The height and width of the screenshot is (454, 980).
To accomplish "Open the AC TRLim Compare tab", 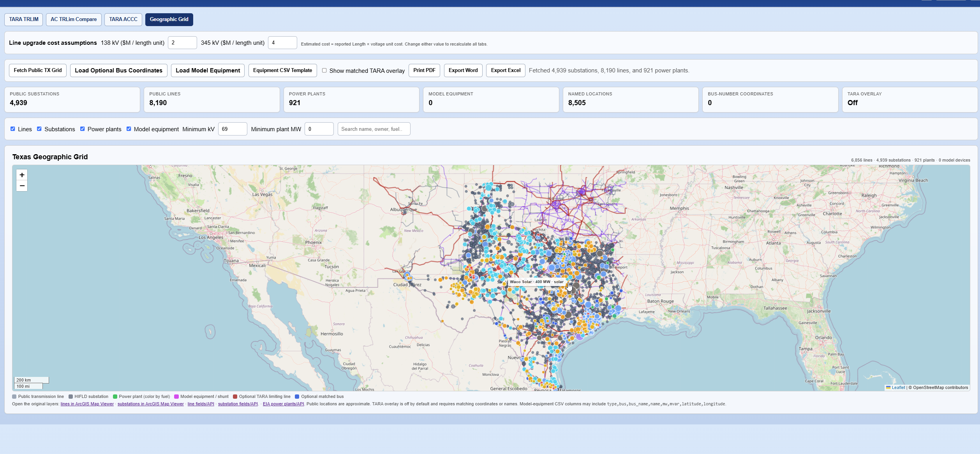I will point(74,19).
